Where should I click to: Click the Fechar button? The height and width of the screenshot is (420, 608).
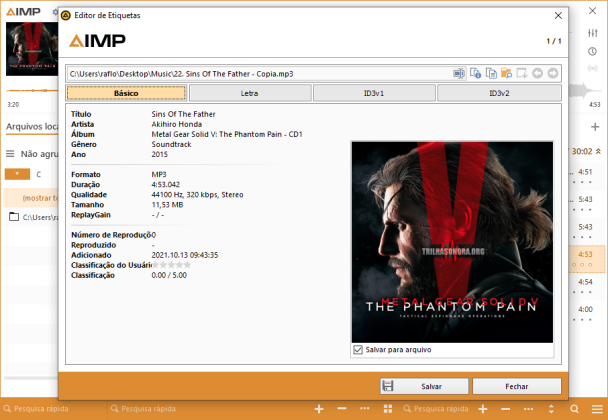(516, 386)
